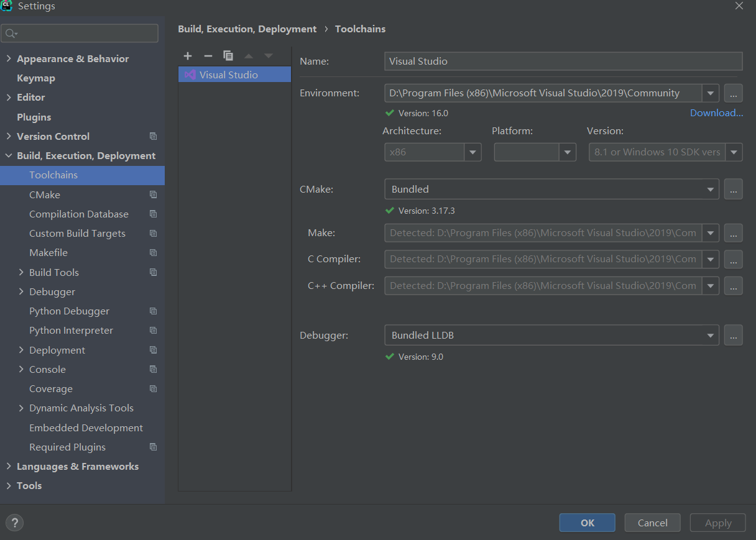Click the move-up arrow above the toolchain list
Image resolution: width=756 pixels, height=540 pixels.
coord(248,56)
